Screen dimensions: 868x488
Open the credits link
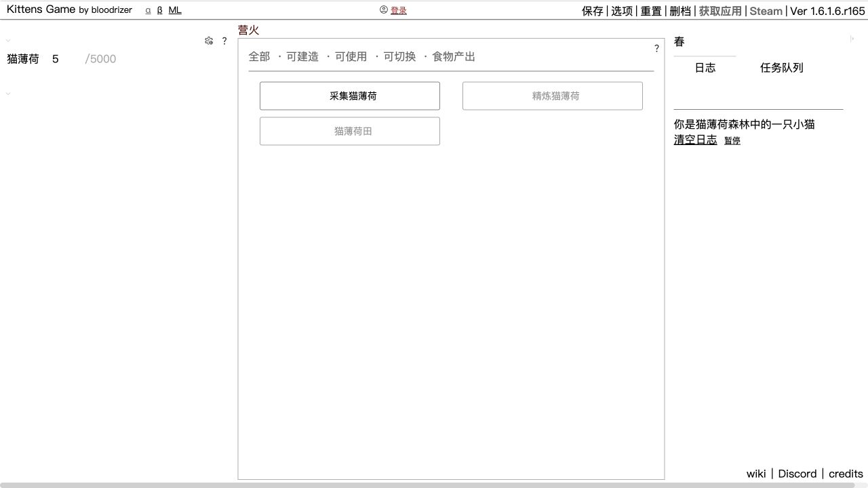[846, 474]
